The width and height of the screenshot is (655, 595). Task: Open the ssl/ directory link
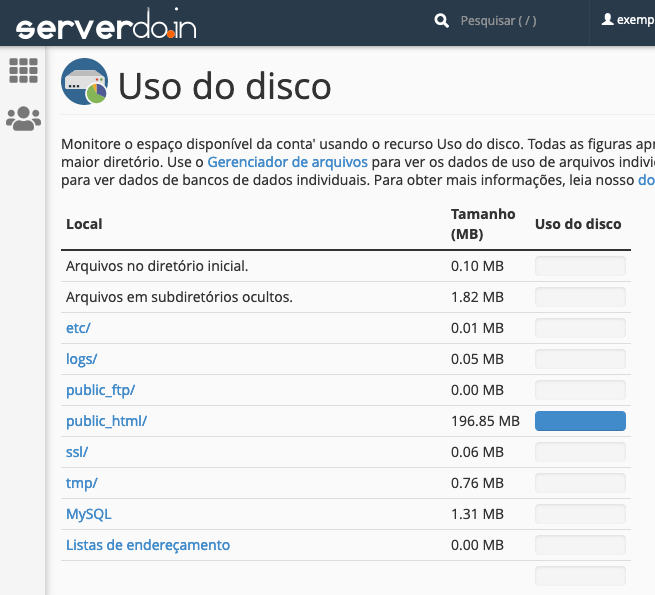[77, 452]
